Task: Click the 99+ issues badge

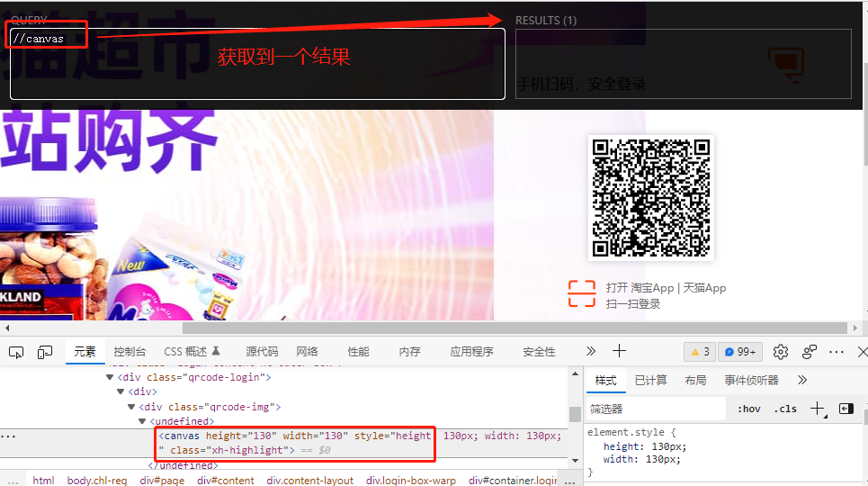Action: (x=740, y=352)
